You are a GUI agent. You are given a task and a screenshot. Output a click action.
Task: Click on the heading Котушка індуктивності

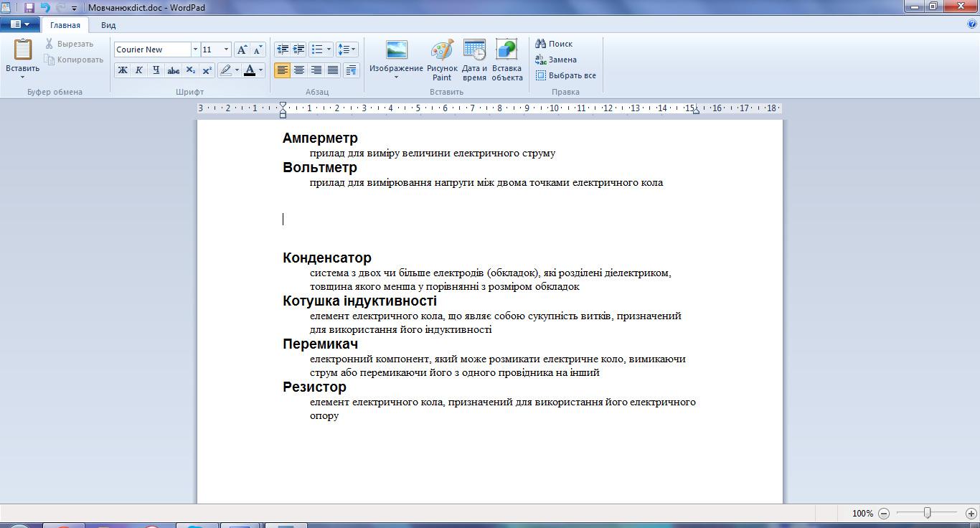[359, 301]
